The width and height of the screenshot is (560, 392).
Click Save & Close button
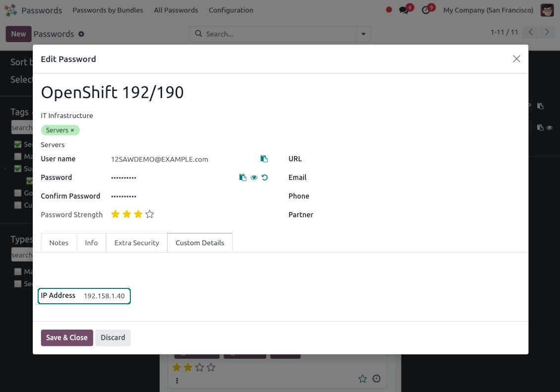67,337
